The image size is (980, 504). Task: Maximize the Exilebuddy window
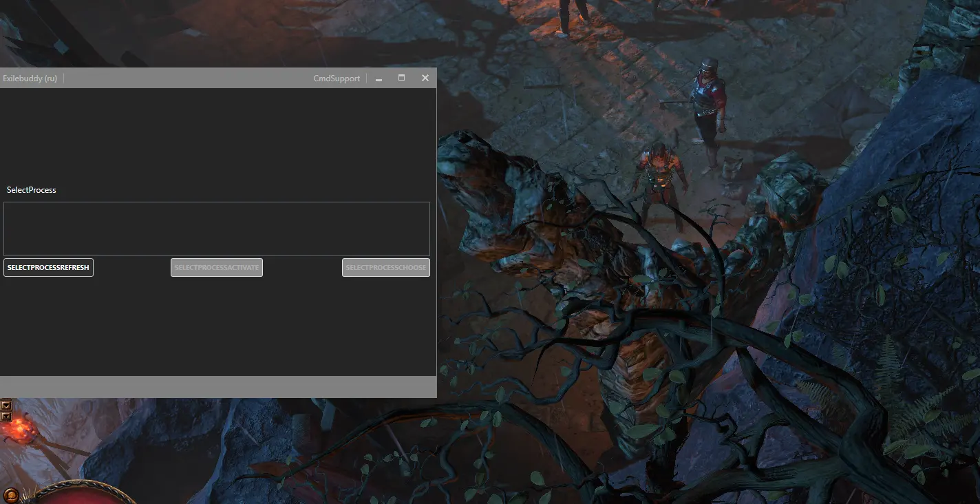(x=402, y=78)
